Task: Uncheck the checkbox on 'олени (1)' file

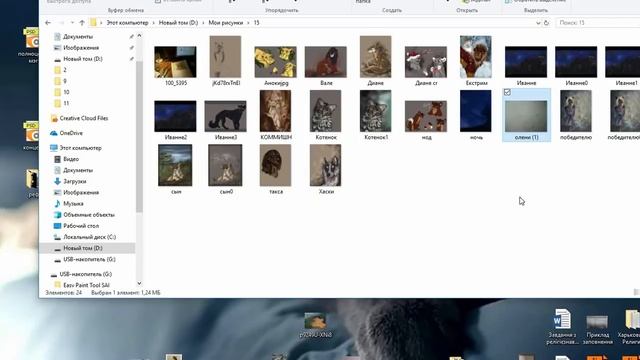Action: (507, 93)
